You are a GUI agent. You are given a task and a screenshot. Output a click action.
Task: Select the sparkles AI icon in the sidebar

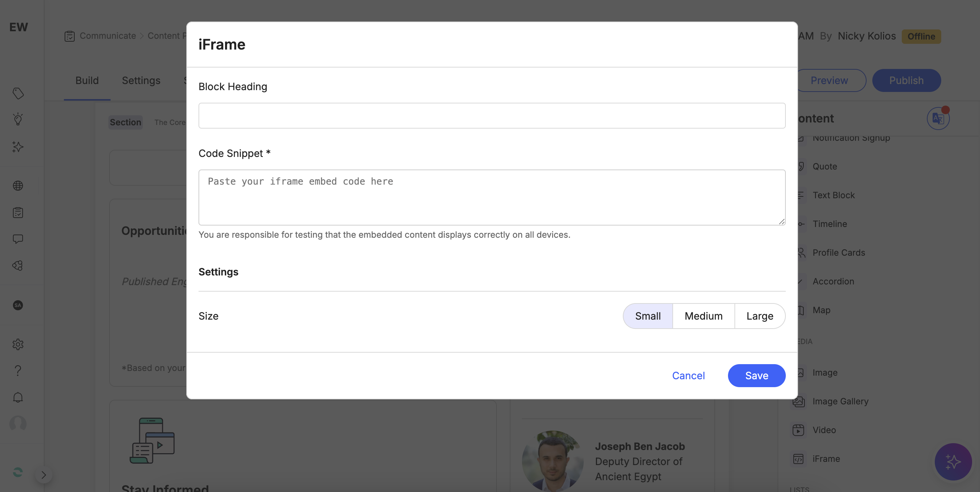pos(18,147)
